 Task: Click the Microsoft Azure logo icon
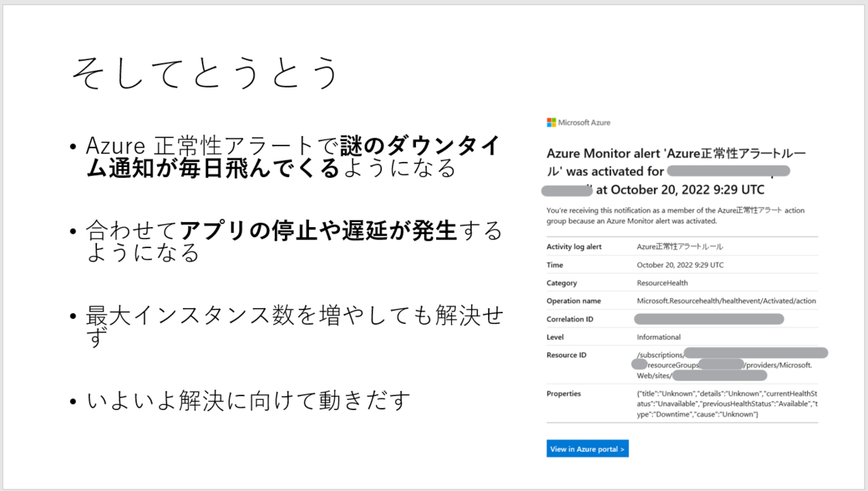(x=551, y=123)
